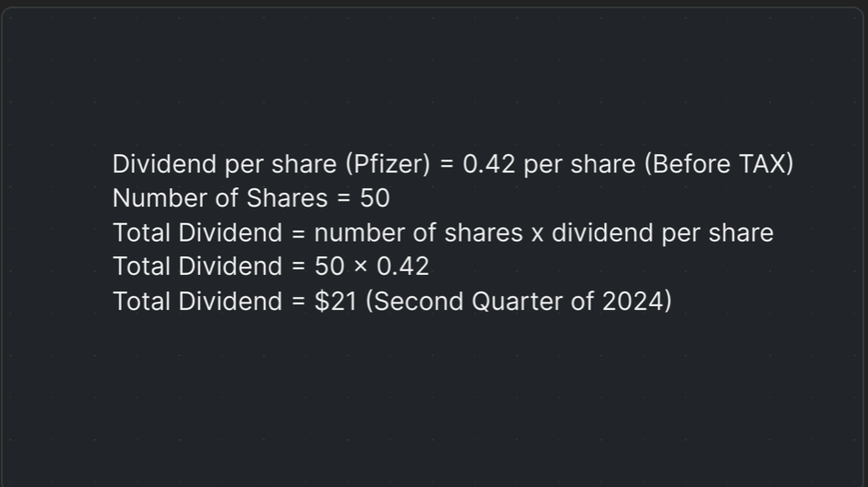The height and width of the screenshot is (487, 868).
Task: Click "dividend per share" ending the formula line
Action: 662,232
